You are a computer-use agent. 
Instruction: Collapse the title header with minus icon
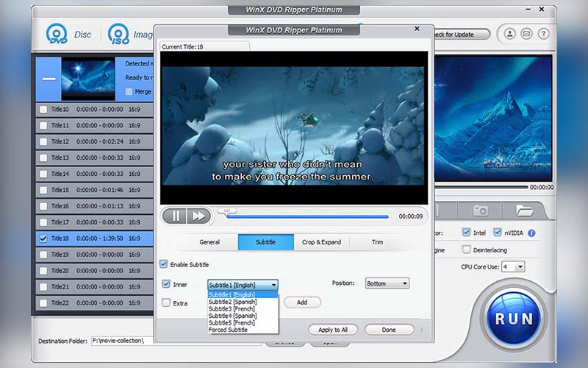tap(49, 79)
